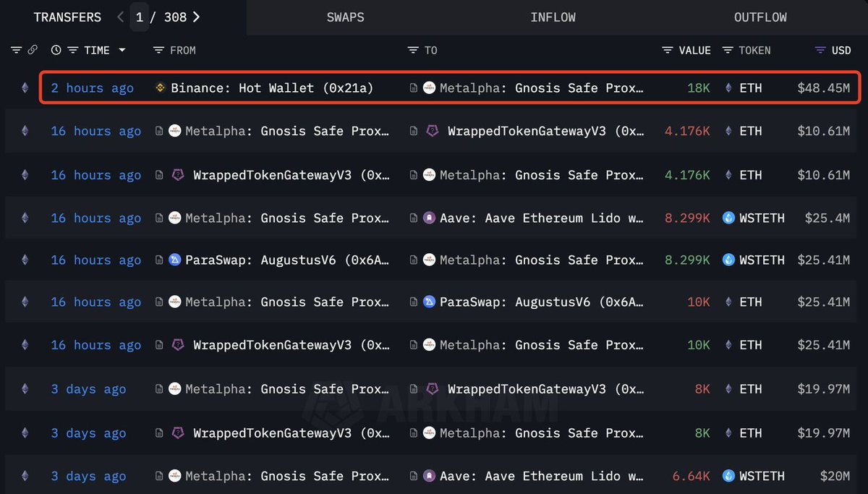The image size is (868, 494).
Task: Click the ETH token icon in the $48.45M row
Action: [728, 88]
